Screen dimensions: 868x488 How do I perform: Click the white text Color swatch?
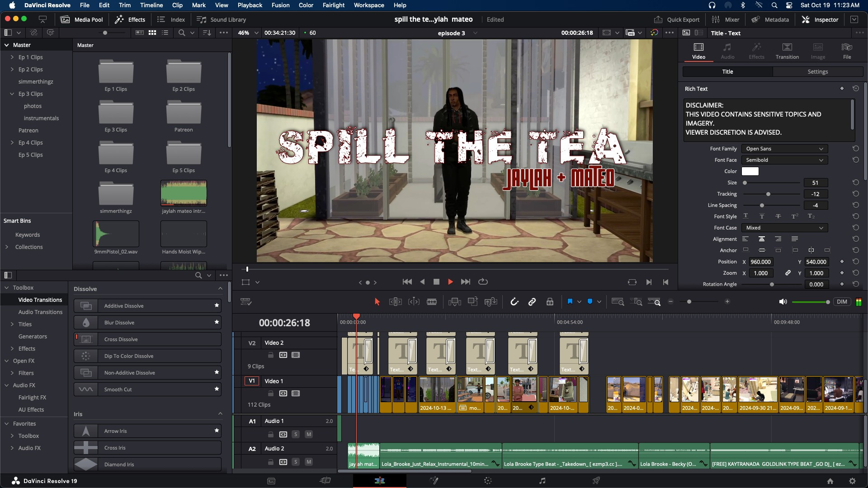point(750,171)
